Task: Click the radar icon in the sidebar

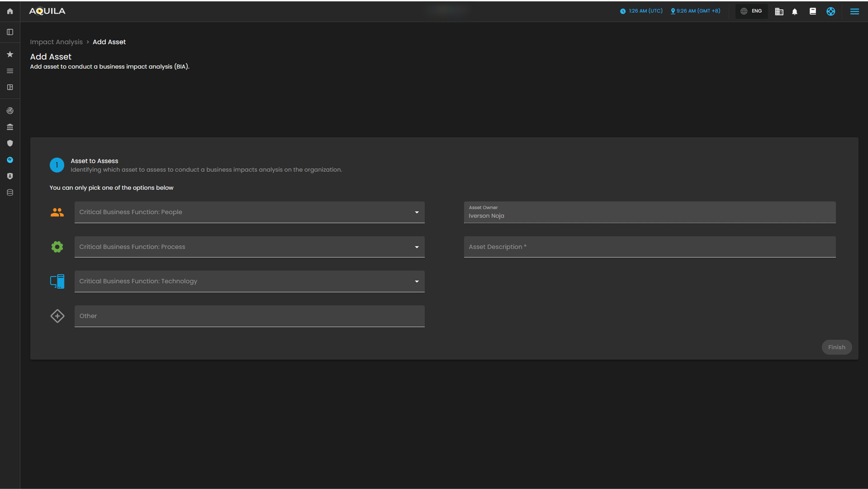Action: pos(10,111)
